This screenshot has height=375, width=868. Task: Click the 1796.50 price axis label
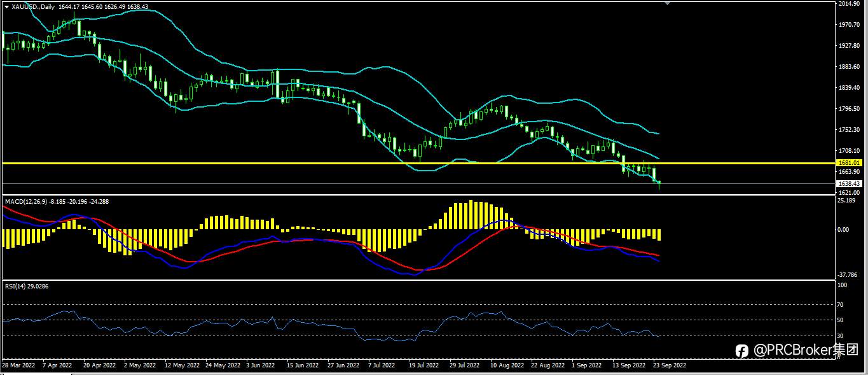pyautogui.click(x=850, y=109)
